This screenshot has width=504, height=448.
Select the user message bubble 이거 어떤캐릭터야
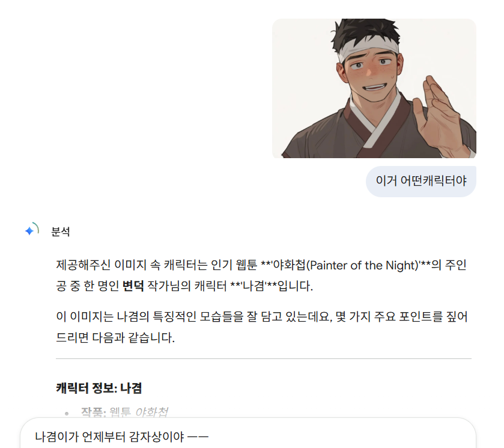pyautogui.click(x=421, y=181)
